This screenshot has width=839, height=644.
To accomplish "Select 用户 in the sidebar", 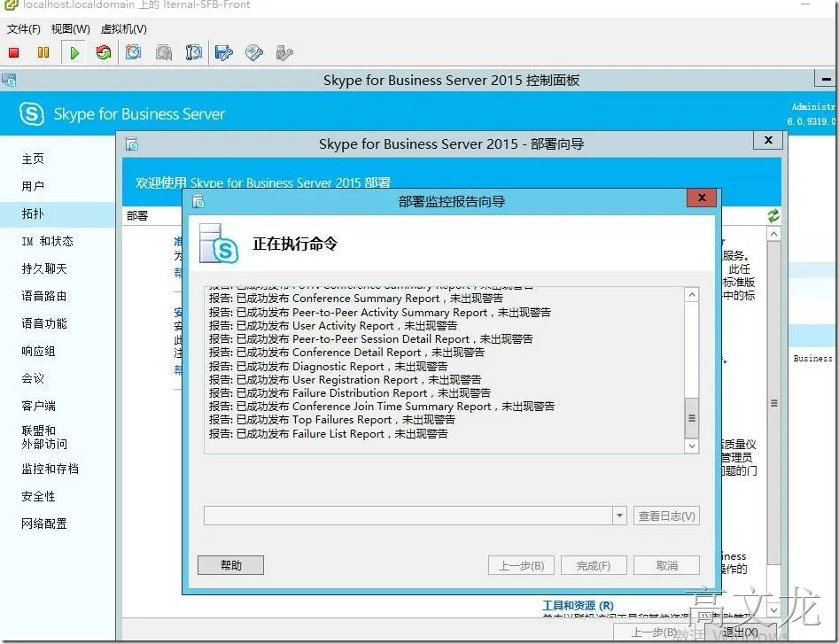I will tap(33, 186).
